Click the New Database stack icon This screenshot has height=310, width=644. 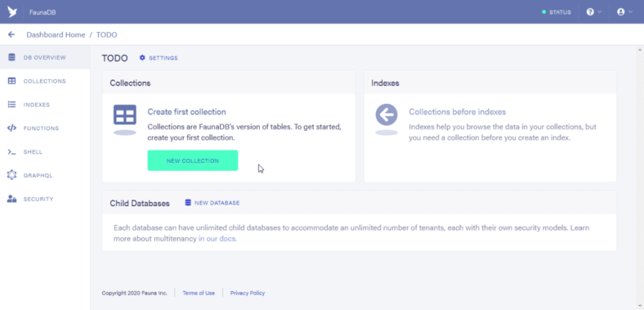[188, 203]
